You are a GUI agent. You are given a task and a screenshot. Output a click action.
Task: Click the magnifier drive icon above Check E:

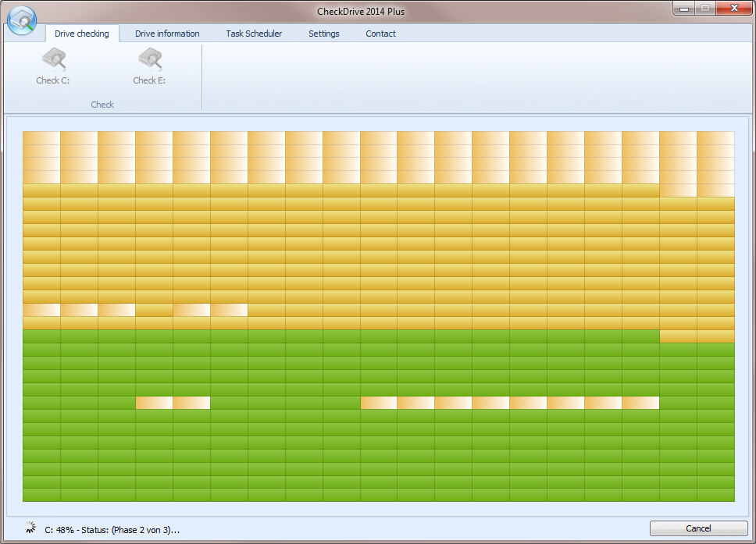(149, 59)
